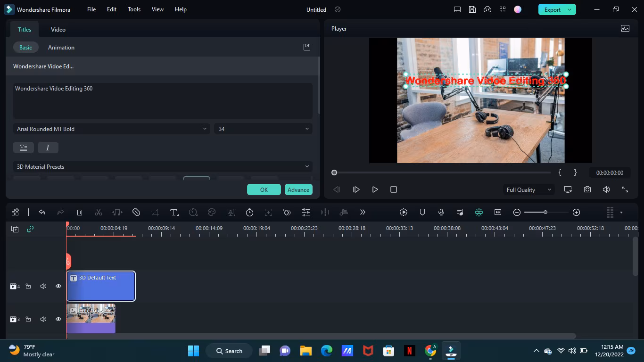
Task: Click the player progress scrubber handle
Action: tap(334, 173)
